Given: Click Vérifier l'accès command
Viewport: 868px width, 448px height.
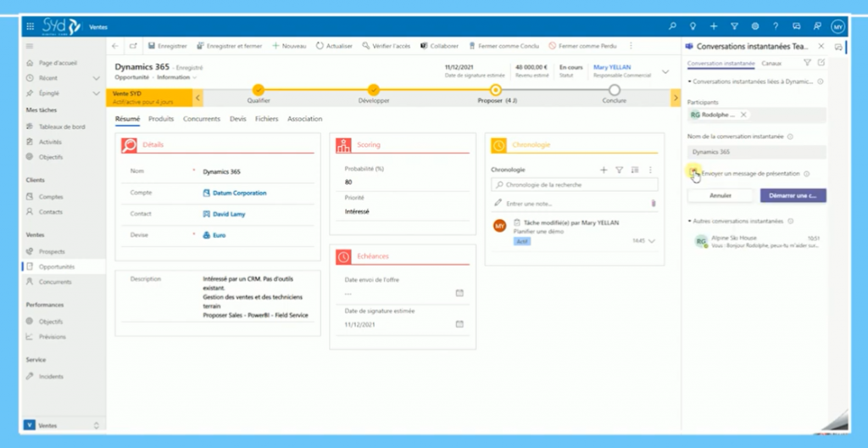Looking at the screenshot, I should (387, 46).
